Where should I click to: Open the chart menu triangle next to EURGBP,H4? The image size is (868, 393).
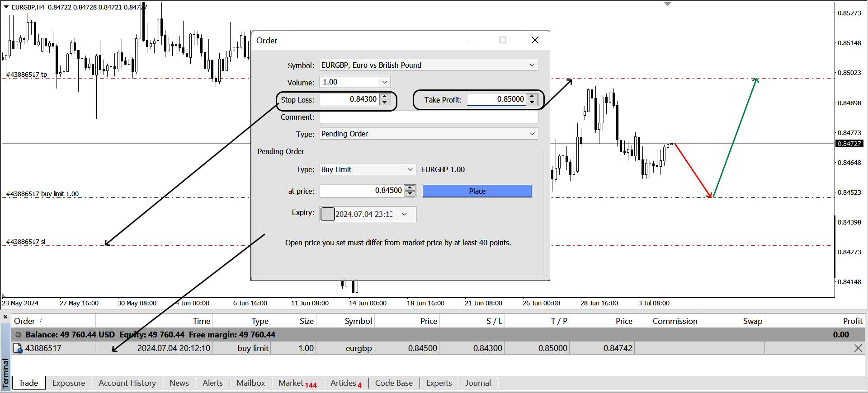click(x=6, y=7)
